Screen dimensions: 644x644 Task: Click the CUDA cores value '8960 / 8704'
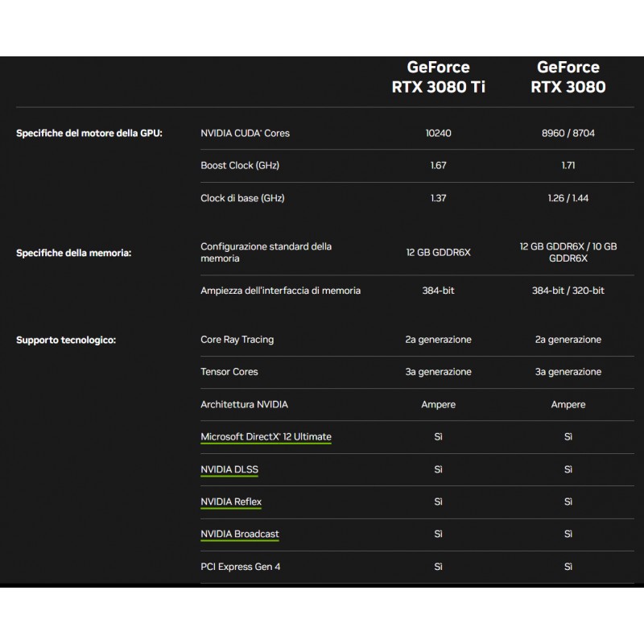568,133
